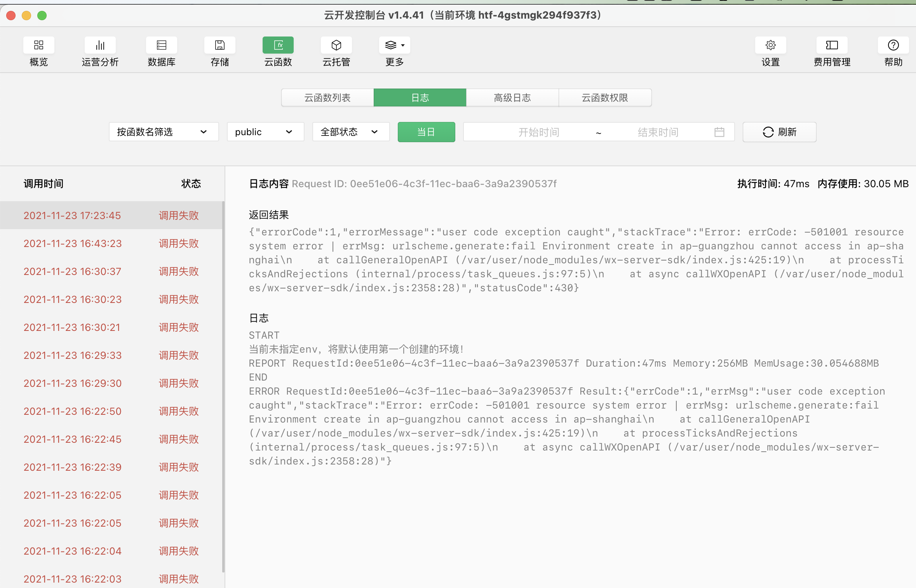Switch to the 高级日志 tab

[512, 97]
